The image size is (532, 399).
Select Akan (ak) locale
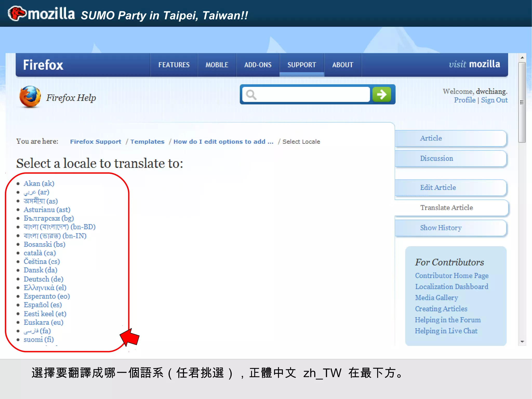tap(39, 184)
